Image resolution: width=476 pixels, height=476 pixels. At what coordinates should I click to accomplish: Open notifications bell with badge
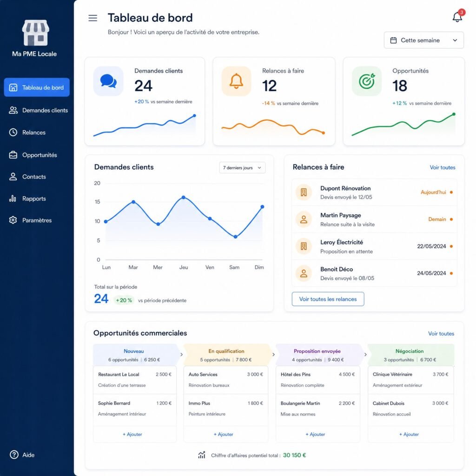click(x=458, y=16)
